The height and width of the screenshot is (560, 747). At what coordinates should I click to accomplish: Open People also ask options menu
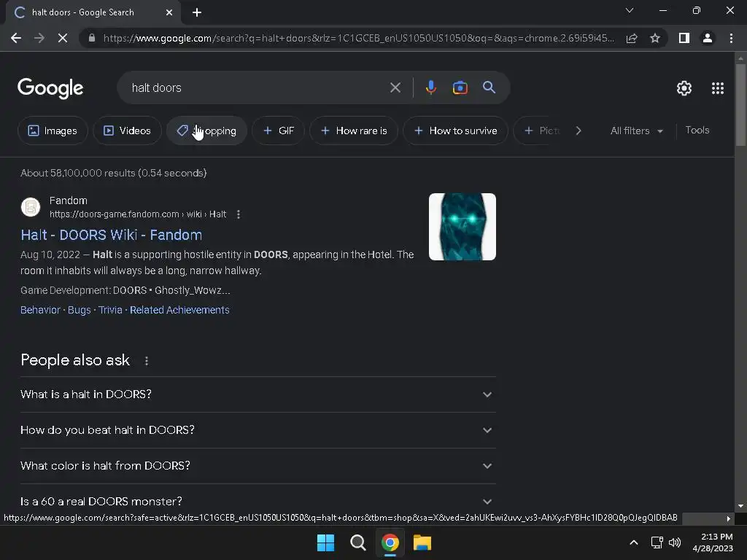[x=146, y=361]
